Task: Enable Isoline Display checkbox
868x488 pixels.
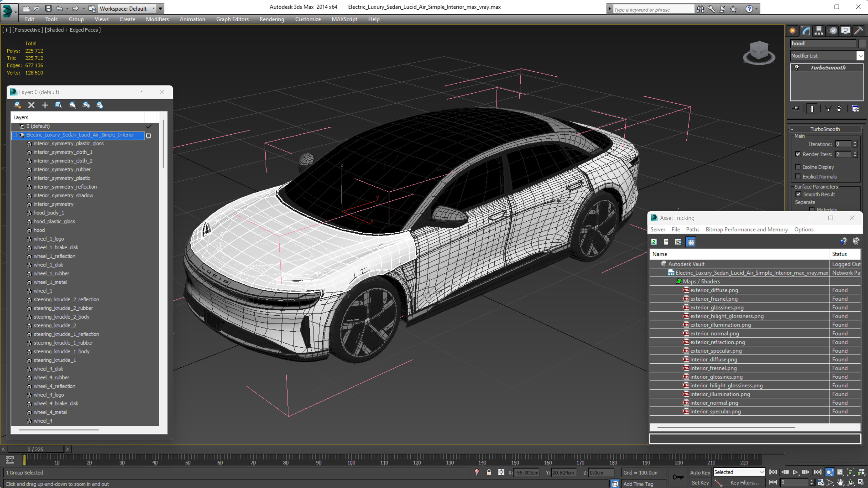Action: click(798, 167)
